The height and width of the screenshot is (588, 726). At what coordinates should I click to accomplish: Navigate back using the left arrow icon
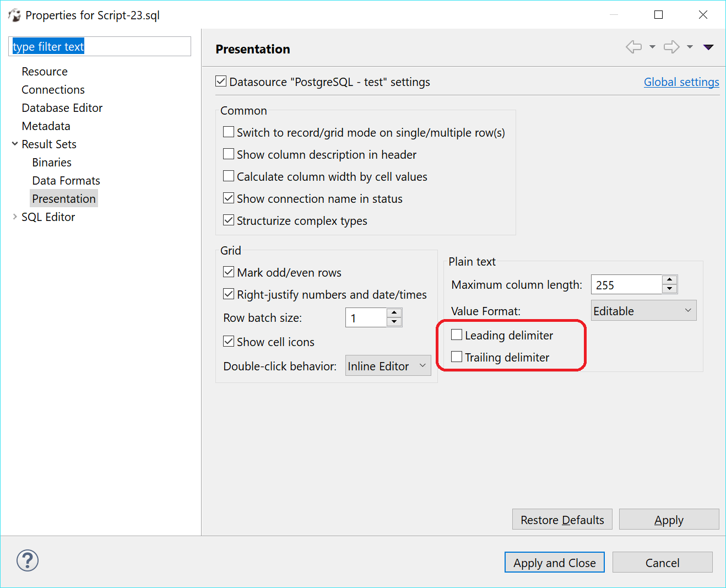click(633, 47)
